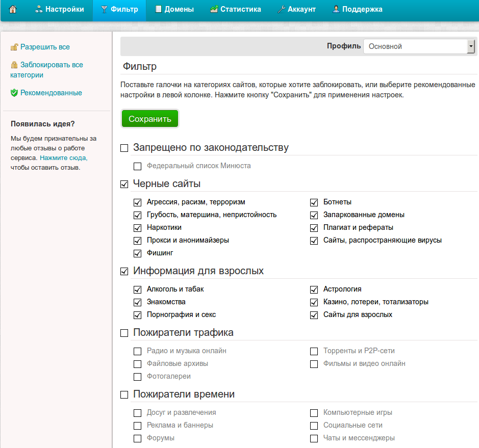
Task: Open the Домены tab
Action: (x=174, y=9)
